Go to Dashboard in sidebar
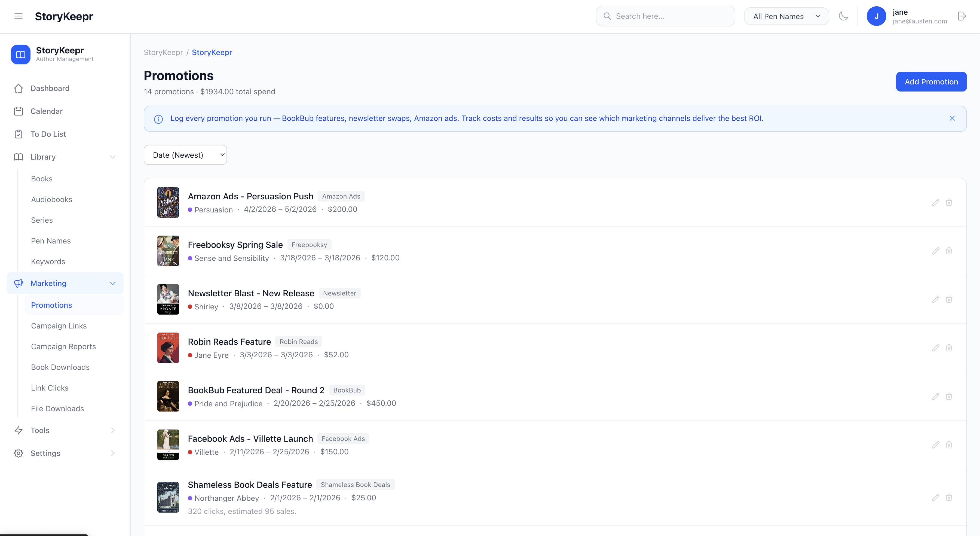980x536 pixels. 50,88
